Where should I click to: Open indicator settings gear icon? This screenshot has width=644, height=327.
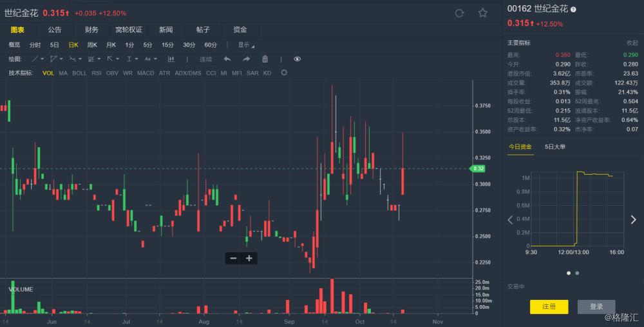point(284,73)
